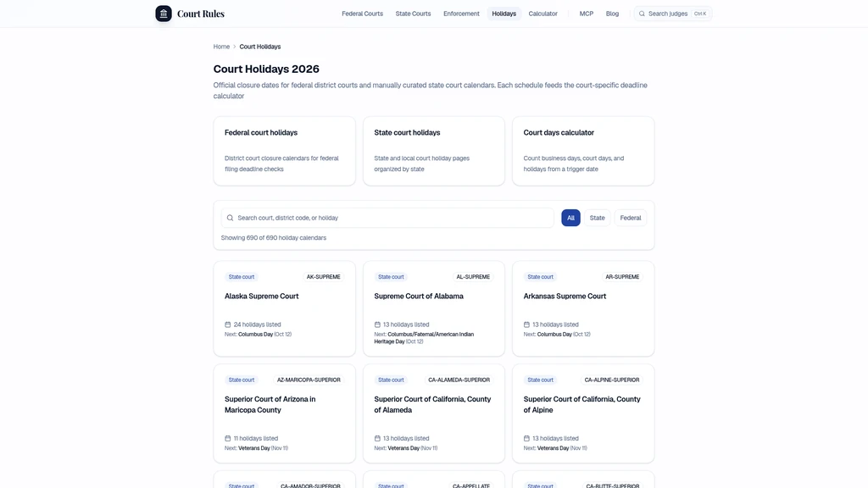Open the Court days calculator card
This screenshot has width=868, height=488.
coord(583,151)
